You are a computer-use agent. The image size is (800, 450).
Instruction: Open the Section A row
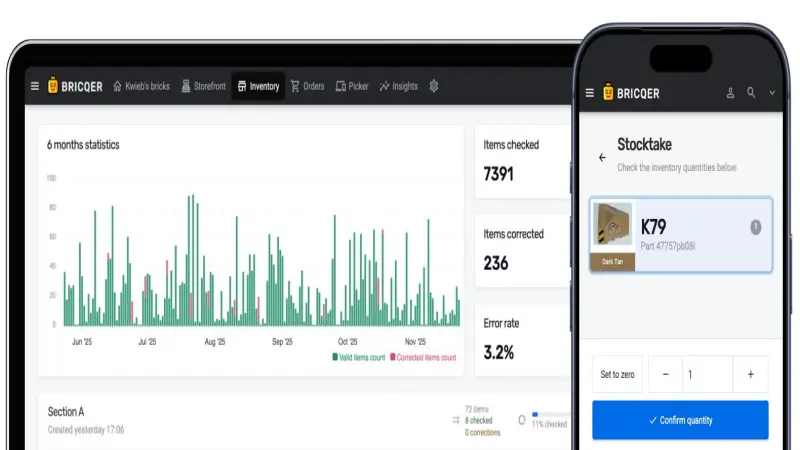tap(305, 421)
